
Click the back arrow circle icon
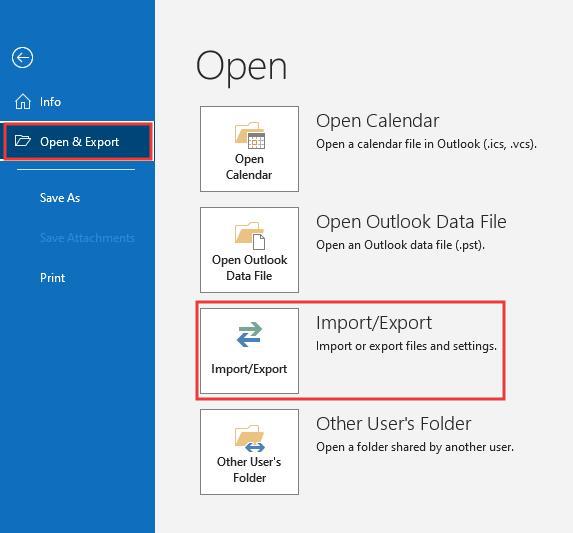tap(22, 57)
